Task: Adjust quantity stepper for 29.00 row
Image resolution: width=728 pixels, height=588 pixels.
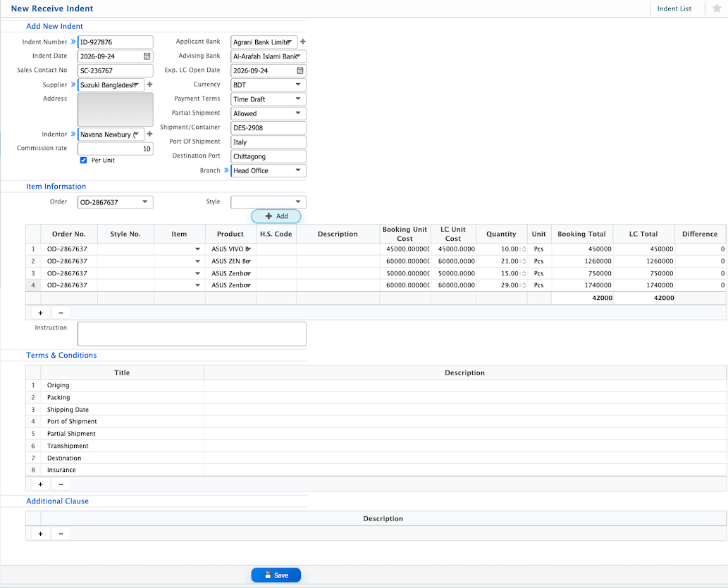Action: pyautogui.click(x=524, y=285)
